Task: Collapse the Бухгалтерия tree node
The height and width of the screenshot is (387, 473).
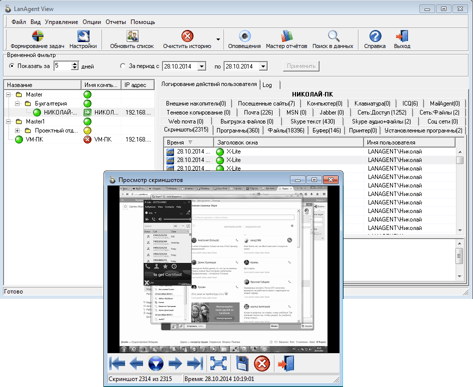Action: coord(18,104)
